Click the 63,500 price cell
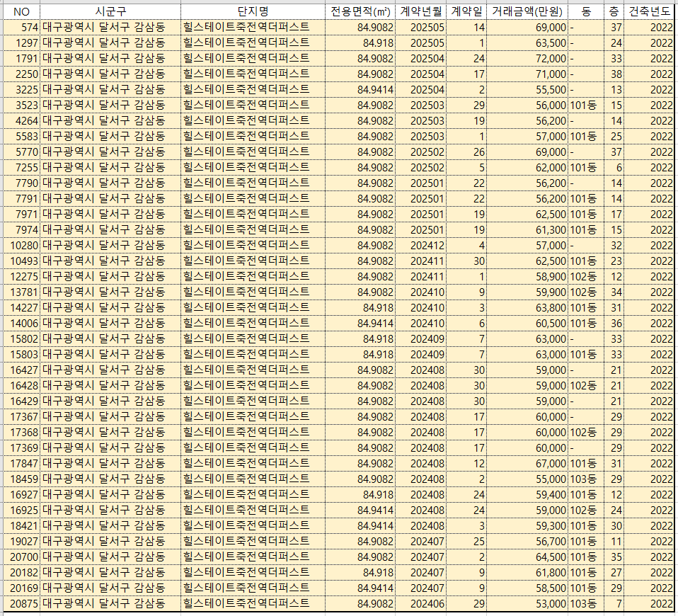 pyautogui.click(x=527, y=42)
